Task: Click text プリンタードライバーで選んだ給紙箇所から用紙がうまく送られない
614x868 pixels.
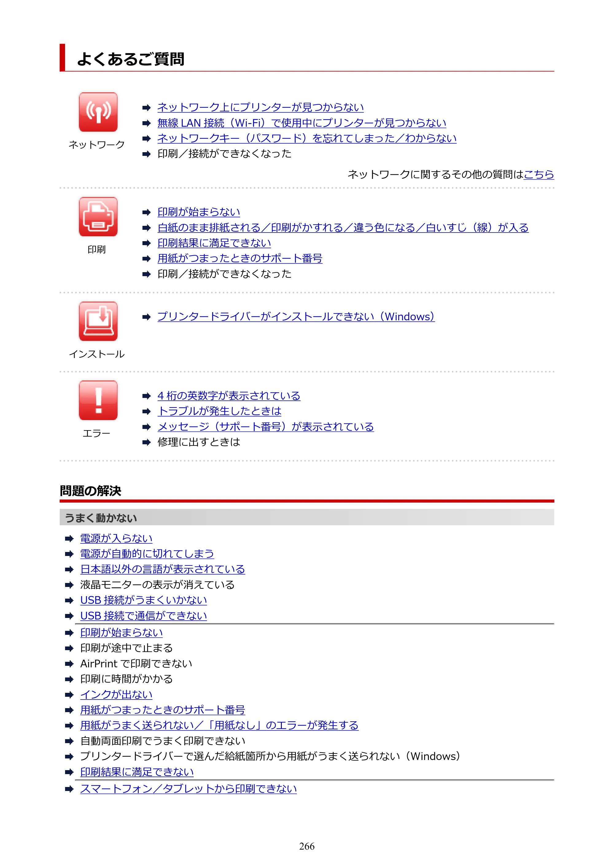Action: [240, 757]
